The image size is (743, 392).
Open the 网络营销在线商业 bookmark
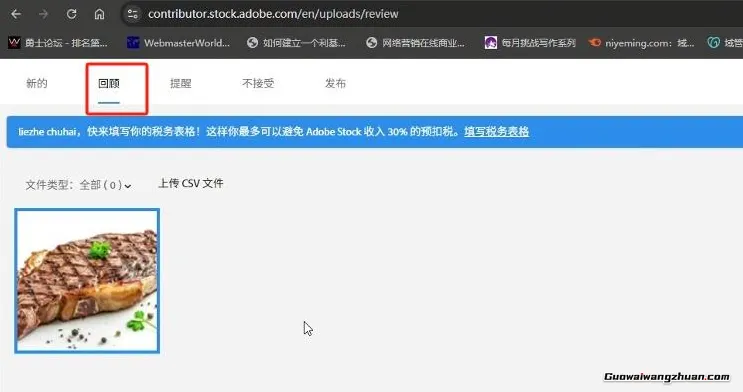coord(416,43)
